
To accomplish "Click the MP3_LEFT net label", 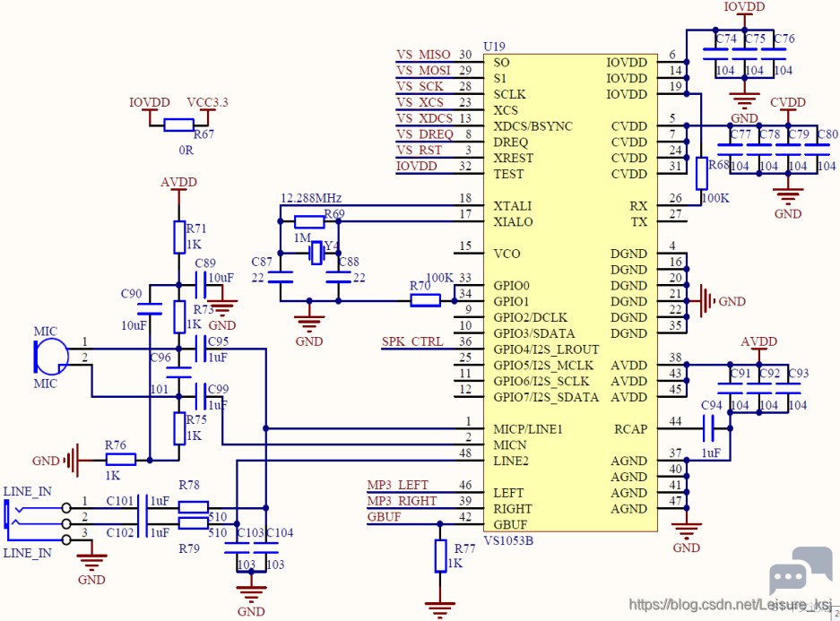I will click(x=397, y=485).
